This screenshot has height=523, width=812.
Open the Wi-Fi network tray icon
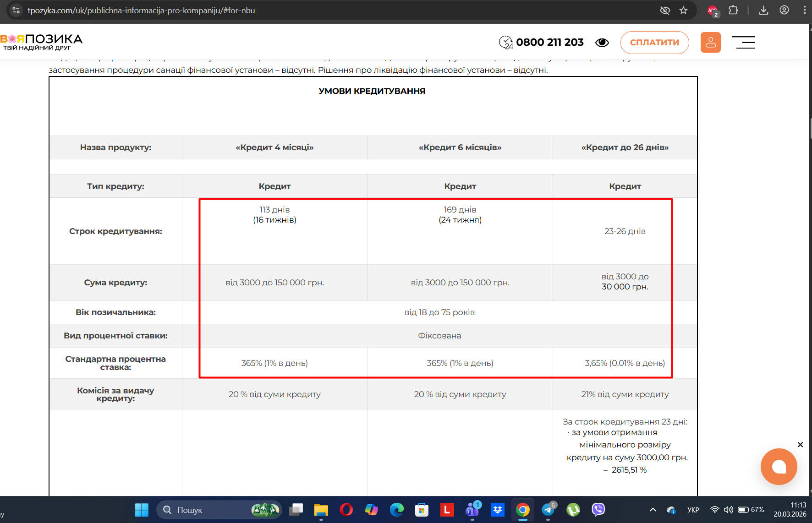tap(714, 510)
